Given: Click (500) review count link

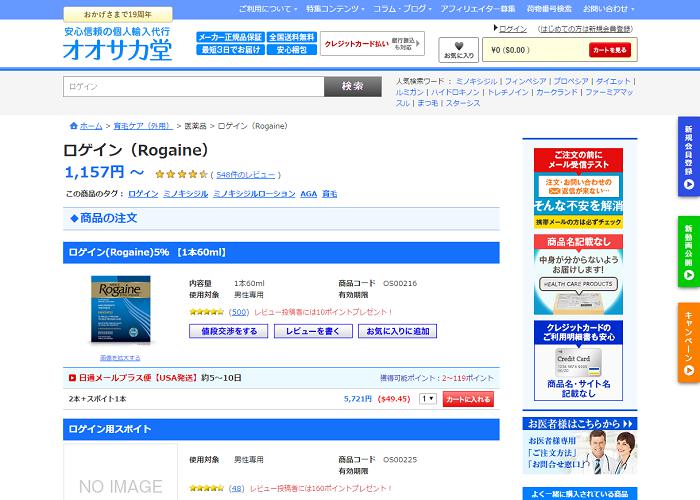Looking at the screenshot, I should click(x=238, y=312).
